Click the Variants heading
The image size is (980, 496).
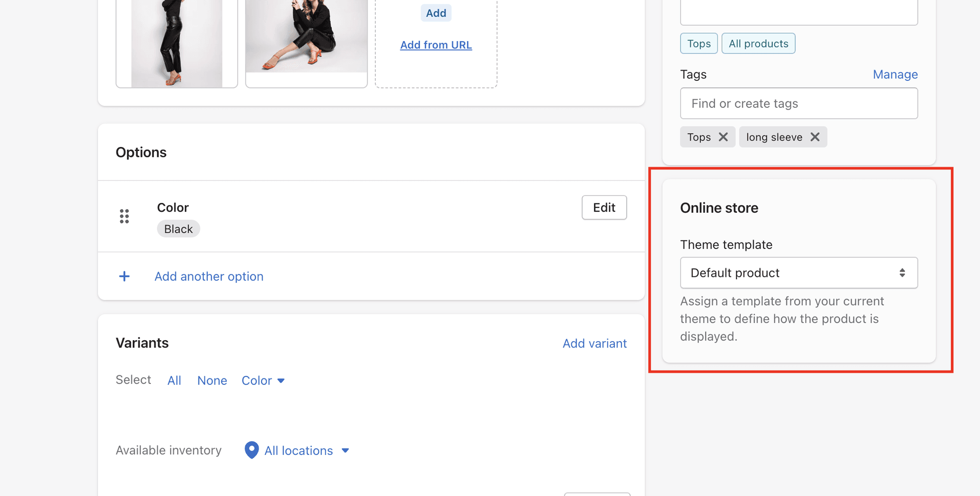click(142, 343)
